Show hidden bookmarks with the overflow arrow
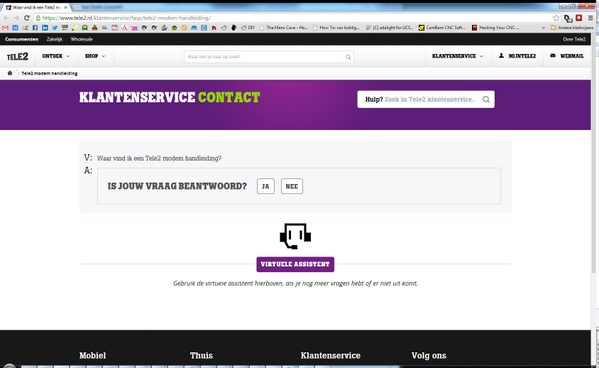 (543, 28)
